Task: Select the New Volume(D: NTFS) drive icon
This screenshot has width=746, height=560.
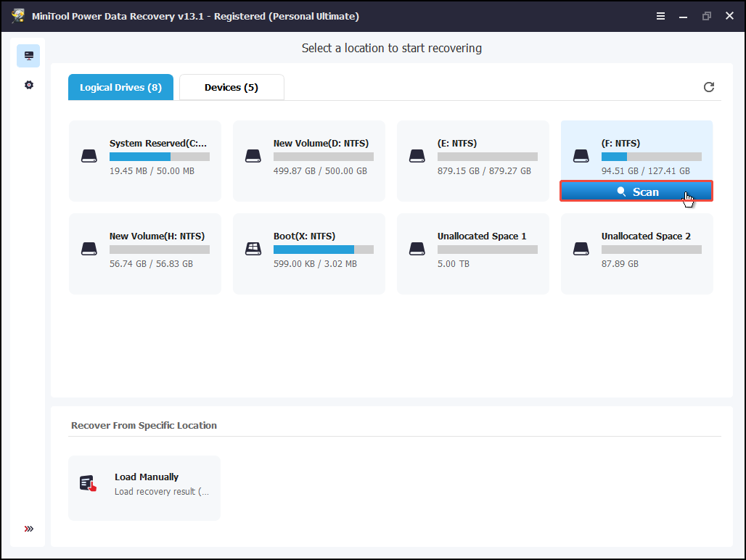Action: coord(253,155)
